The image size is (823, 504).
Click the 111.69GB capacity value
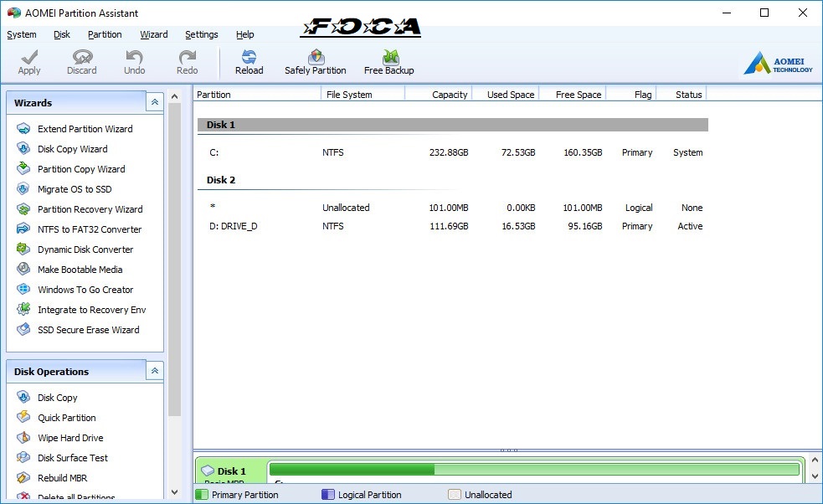coord(449,226)
